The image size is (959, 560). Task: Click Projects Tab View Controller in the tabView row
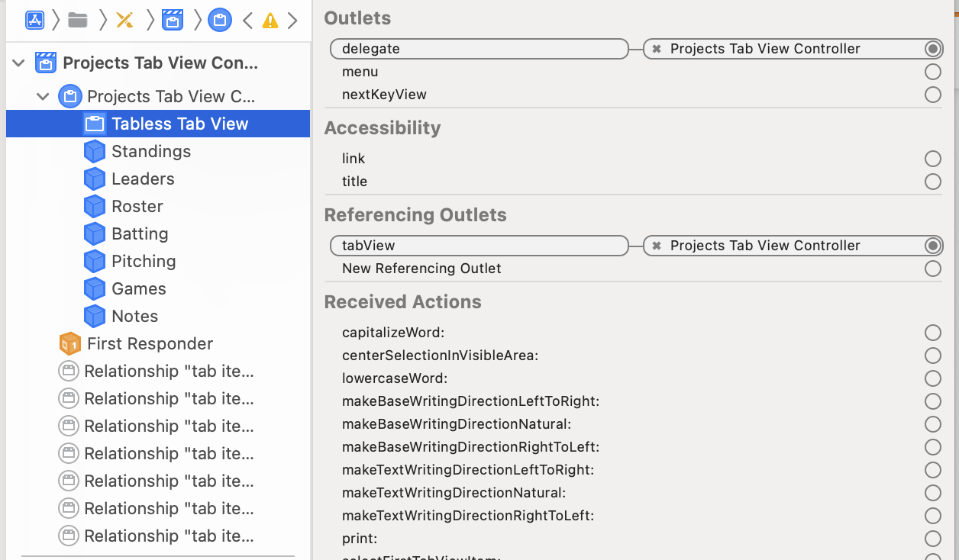click(765, 246)
